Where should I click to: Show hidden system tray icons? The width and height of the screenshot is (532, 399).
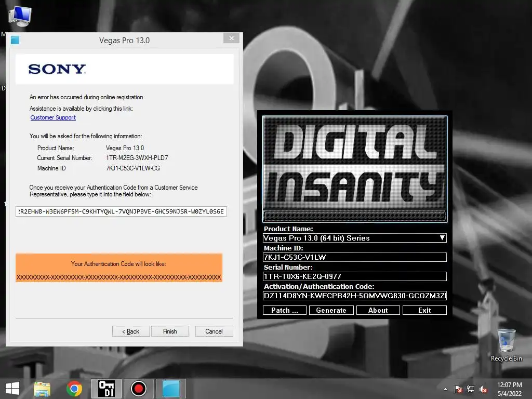click(x=445, y=389)
